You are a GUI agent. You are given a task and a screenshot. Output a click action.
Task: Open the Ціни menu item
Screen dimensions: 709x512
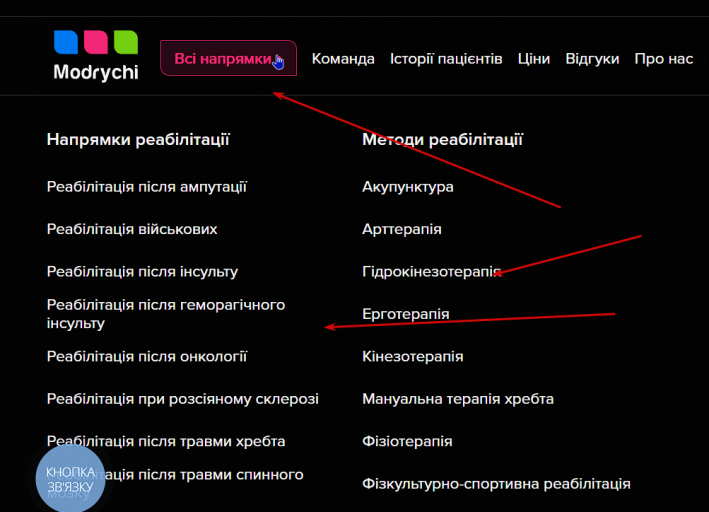[534, 59]
